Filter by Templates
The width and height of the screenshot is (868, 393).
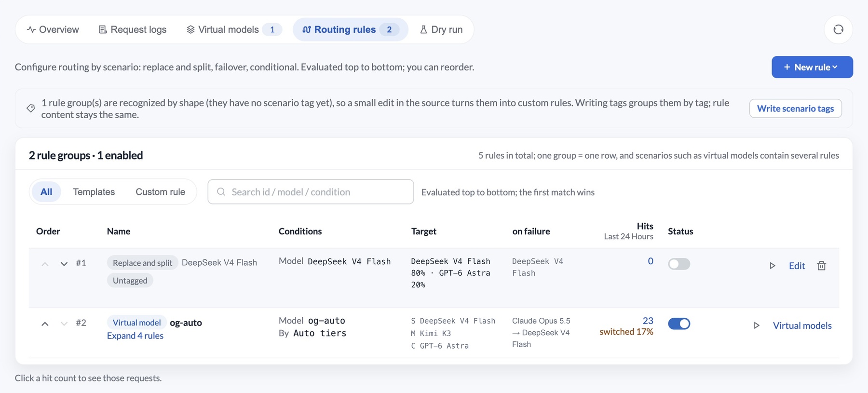(x=94, y=192)
